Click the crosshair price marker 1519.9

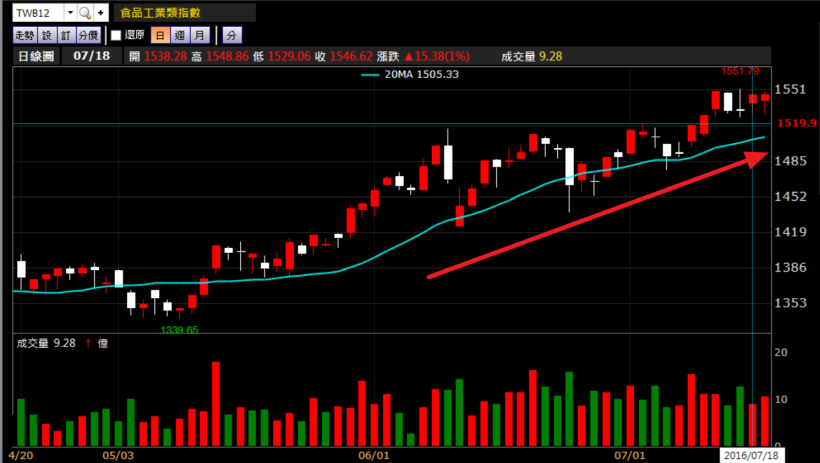[x=796, y=123]
